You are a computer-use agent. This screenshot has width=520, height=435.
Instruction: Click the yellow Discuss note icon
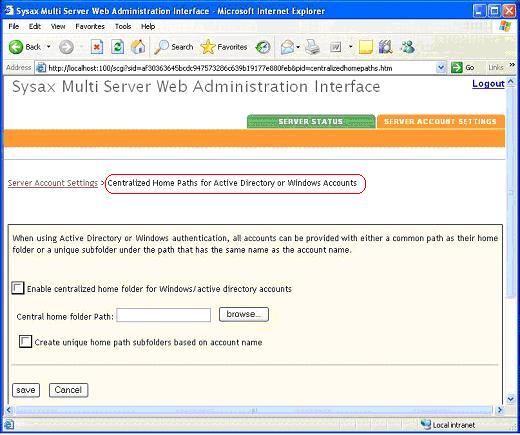(x=365, y=47)
